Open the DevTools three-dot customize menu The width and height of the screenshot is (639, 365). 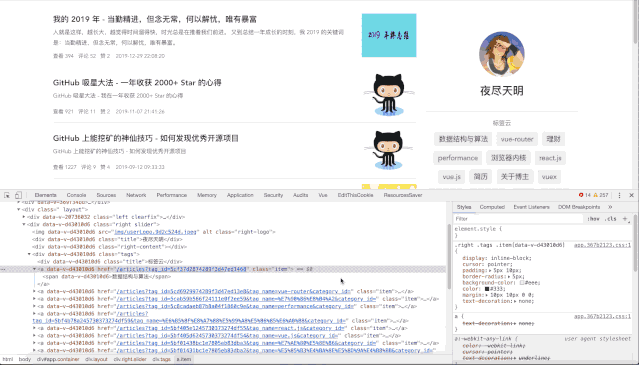pos(619,196)
